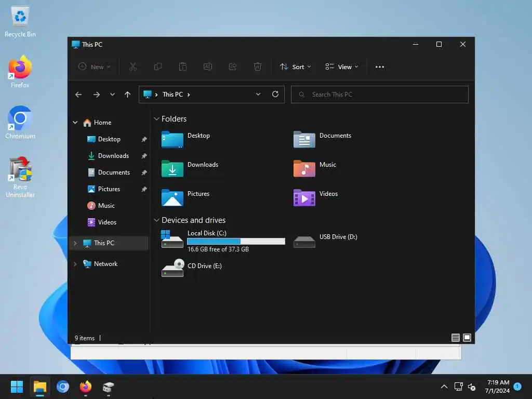Go up one level with up arrow
The height and width of the screenshot is (399, 532).
pos(128,95)
